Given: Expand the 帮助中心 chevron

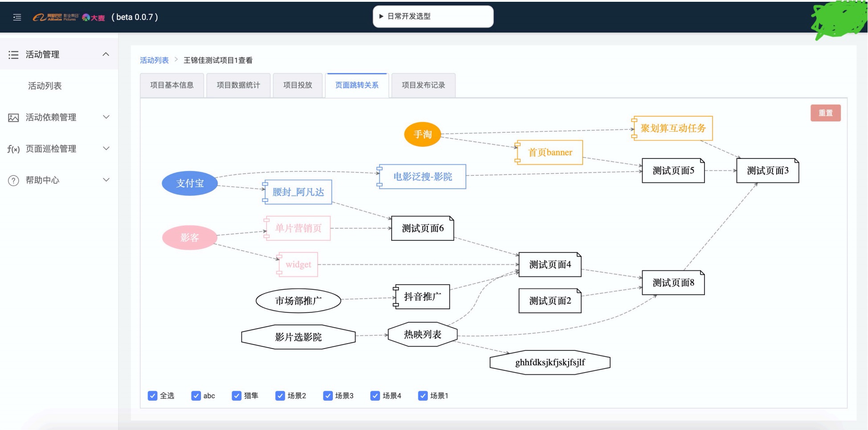Looking at the screenshot, I should 106,180.
